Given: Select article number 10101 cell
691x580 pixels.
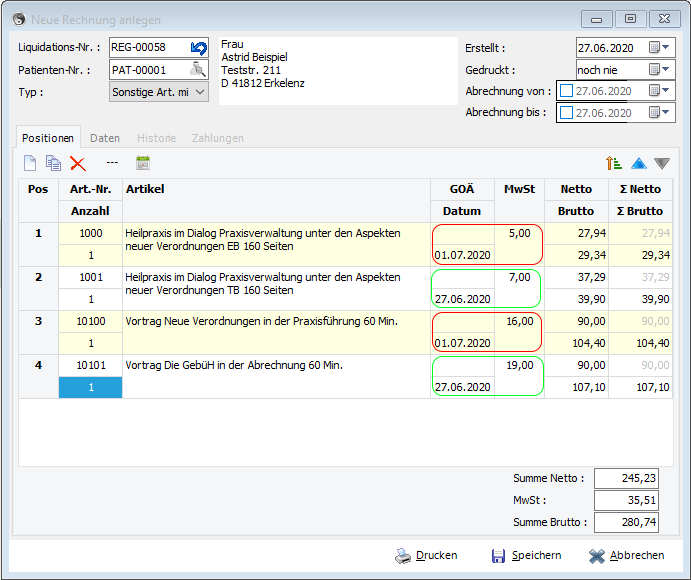Looking at the screenshot, I should pyautogui.click(x=91, y=365).
